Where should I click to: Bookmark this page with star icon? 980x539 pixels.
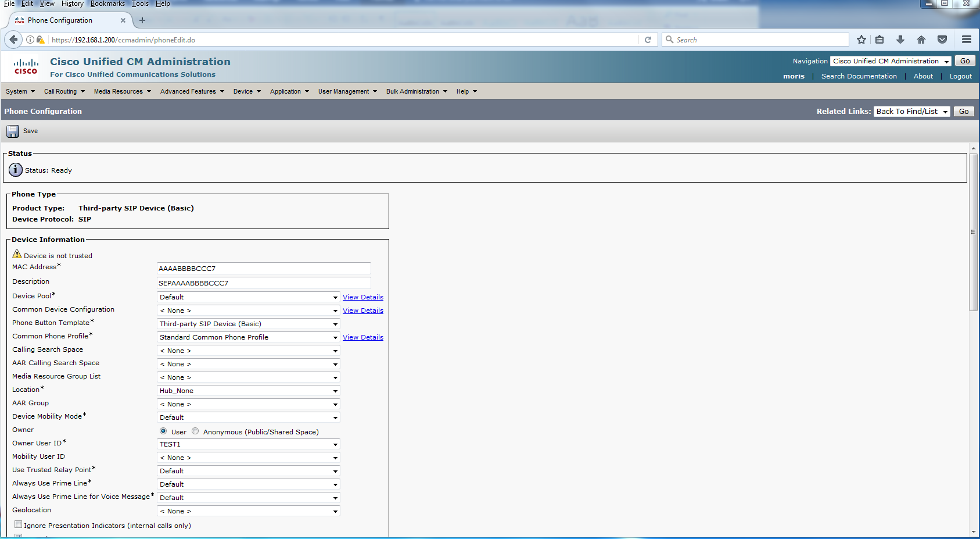[x=861, y=40]
